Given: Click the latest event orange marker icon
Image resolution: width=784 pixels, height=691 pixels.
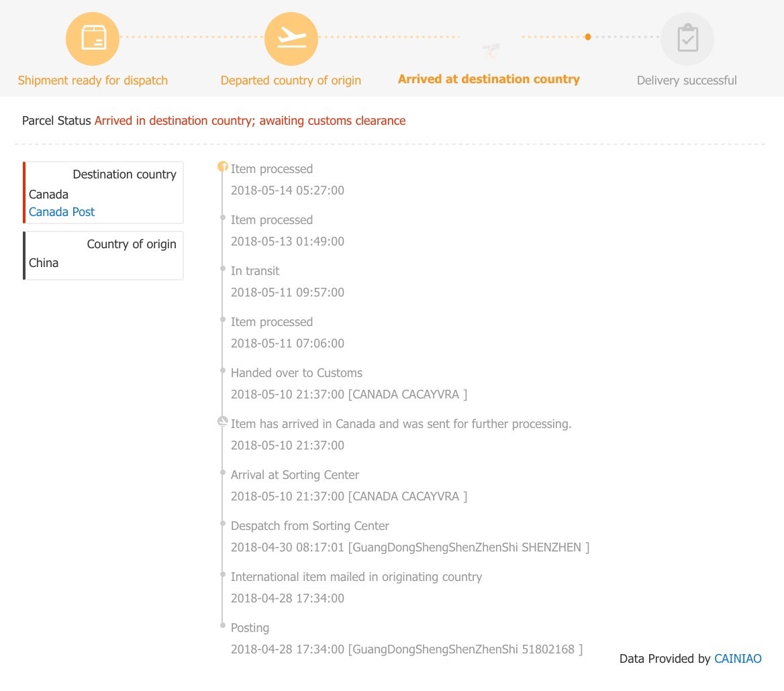Looking at the screenshot, I should coord(223,167).
